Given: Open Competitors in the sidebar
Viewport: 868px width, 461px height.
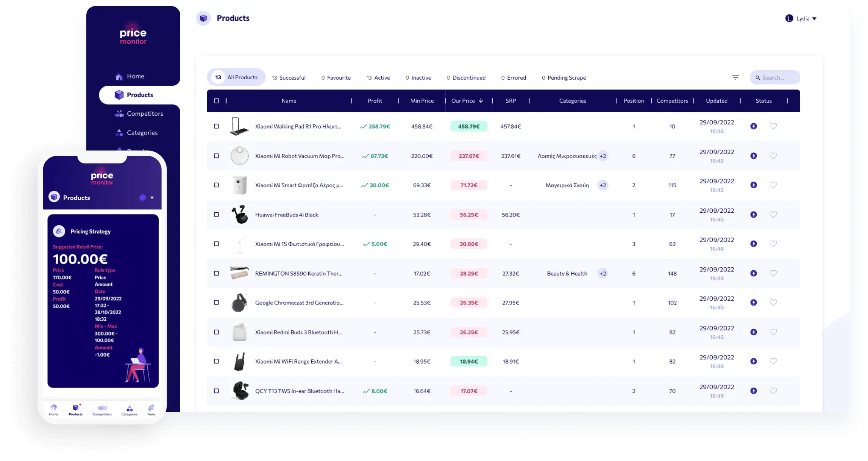Looking at the screenshot, I should (x=139, y=114).
